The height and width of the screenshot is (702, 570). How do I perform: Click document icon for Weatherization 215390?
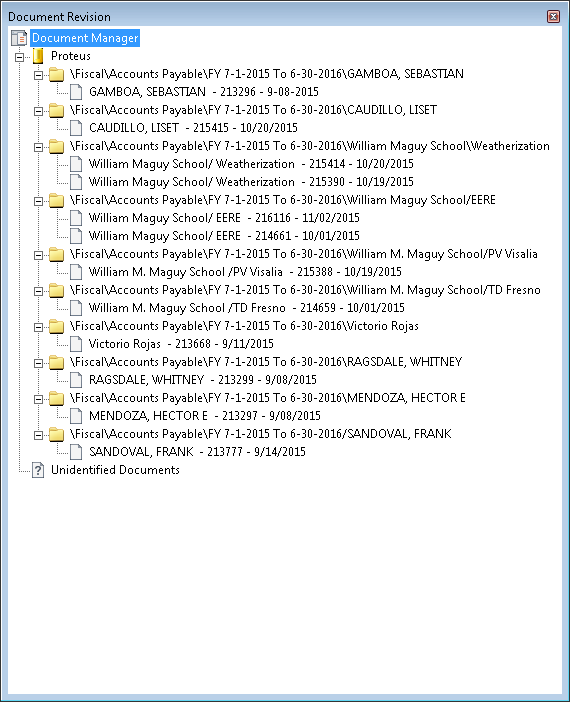click(x=76, y=182)
